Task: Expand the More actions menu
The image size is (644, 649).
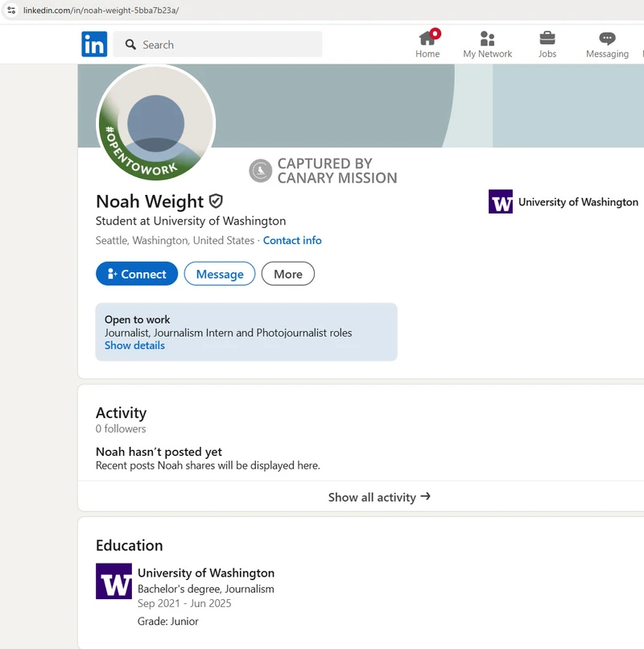Action: click(287, 274)
